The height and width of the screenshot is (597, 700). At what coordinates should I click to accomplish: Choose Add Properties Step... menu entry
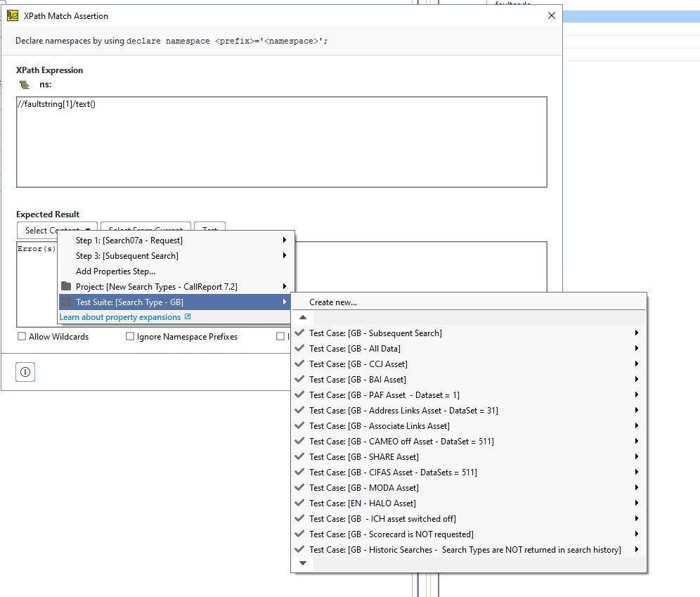pyautogui.click(x=115, y=271)
